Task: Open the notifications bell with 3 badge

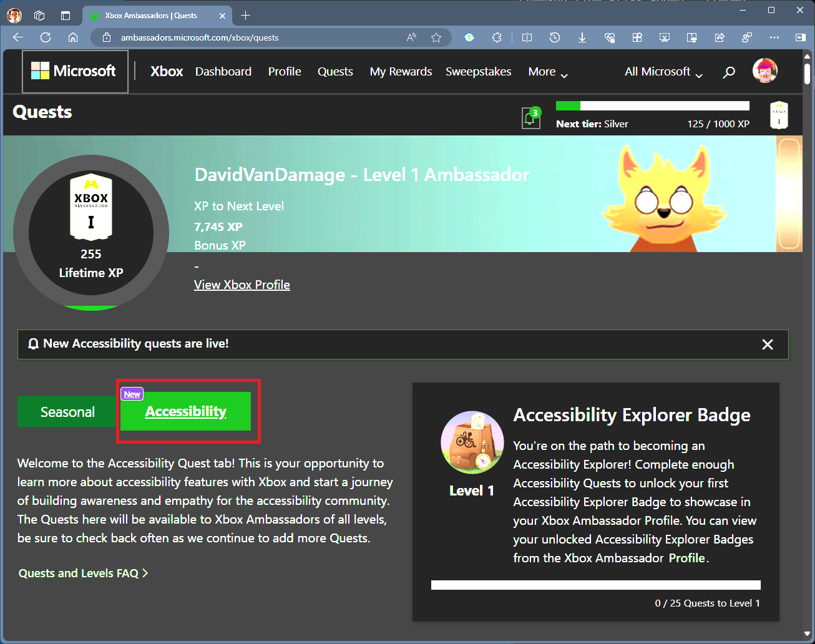Action: [x=530, y=117]
